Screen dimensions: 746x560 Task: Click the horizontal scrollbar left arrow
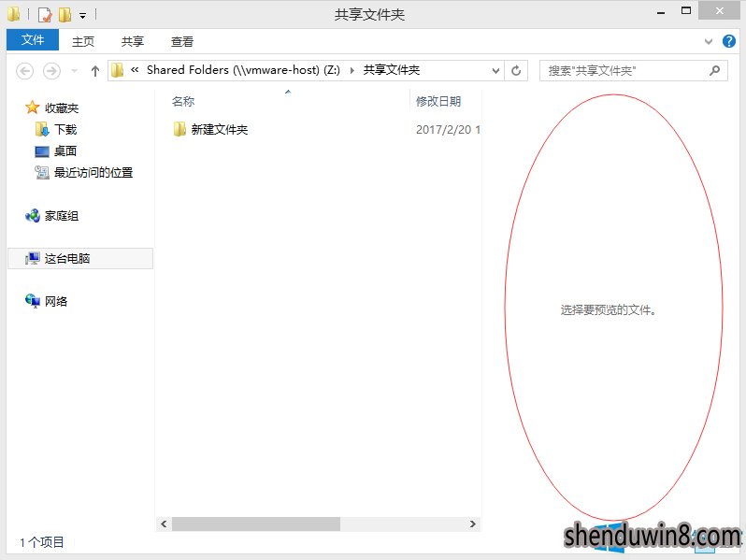pos(164,524)
